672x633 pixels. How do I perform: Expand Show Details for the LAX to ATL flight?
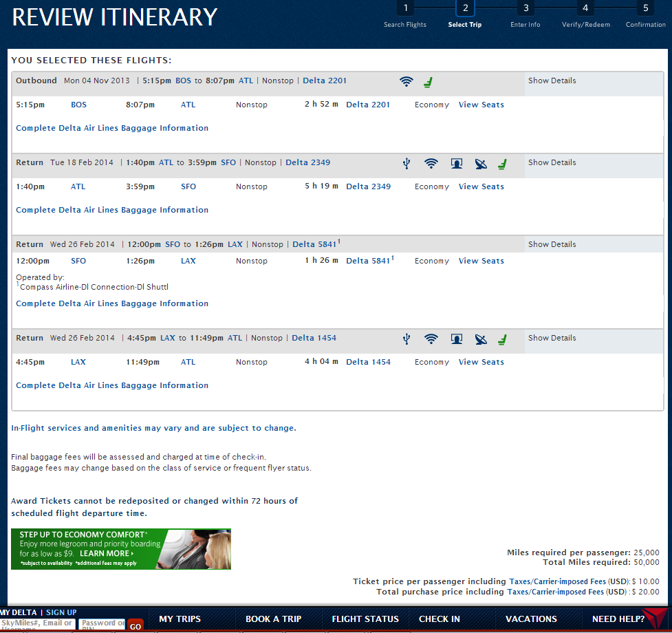tap(552, 338)
